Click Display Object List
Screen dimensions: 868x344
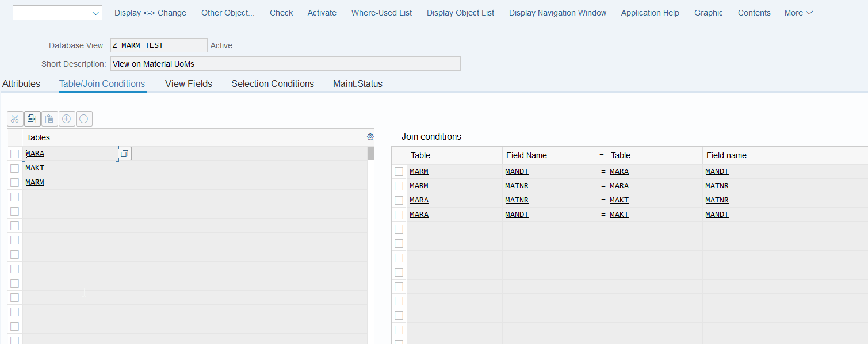(x=460, y=13)
